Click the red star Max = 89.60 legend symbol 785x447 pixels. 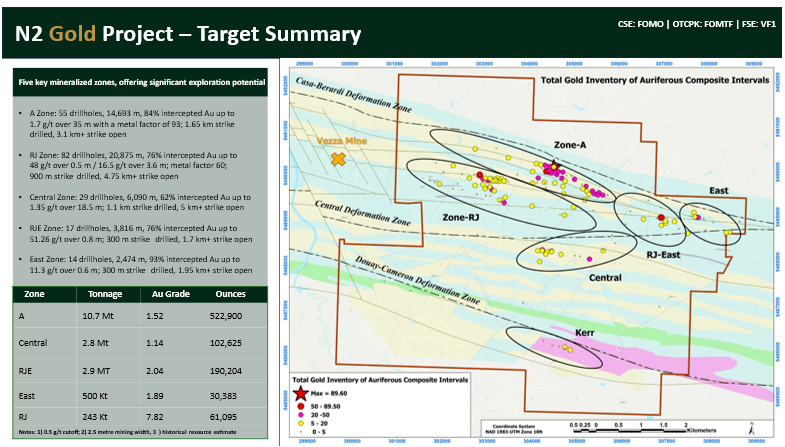[x=302, y=394]
